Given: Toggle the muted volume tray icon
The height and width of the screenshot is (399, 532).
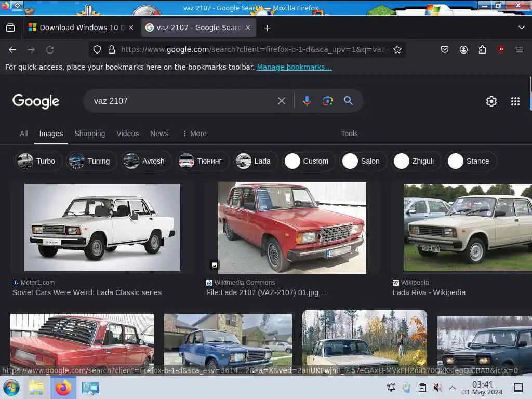Looking at the screenshot, I should tap(437, 387).
